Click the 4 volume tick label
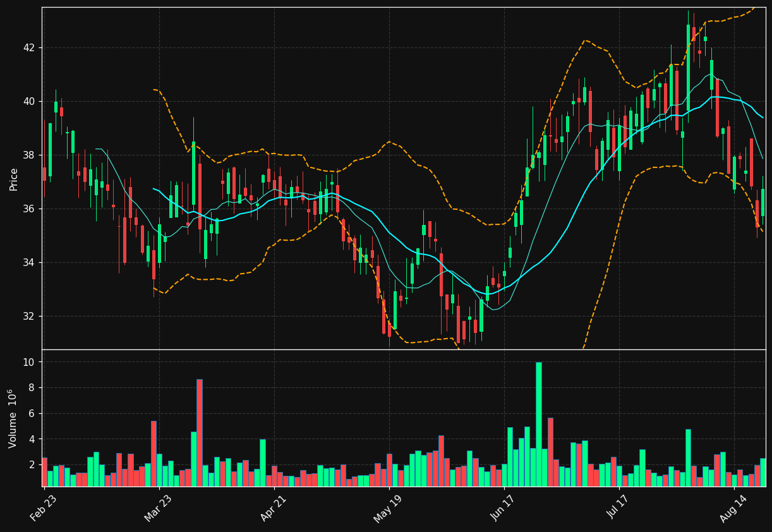This screenshot has height=532, width=772. pos(33,439)
